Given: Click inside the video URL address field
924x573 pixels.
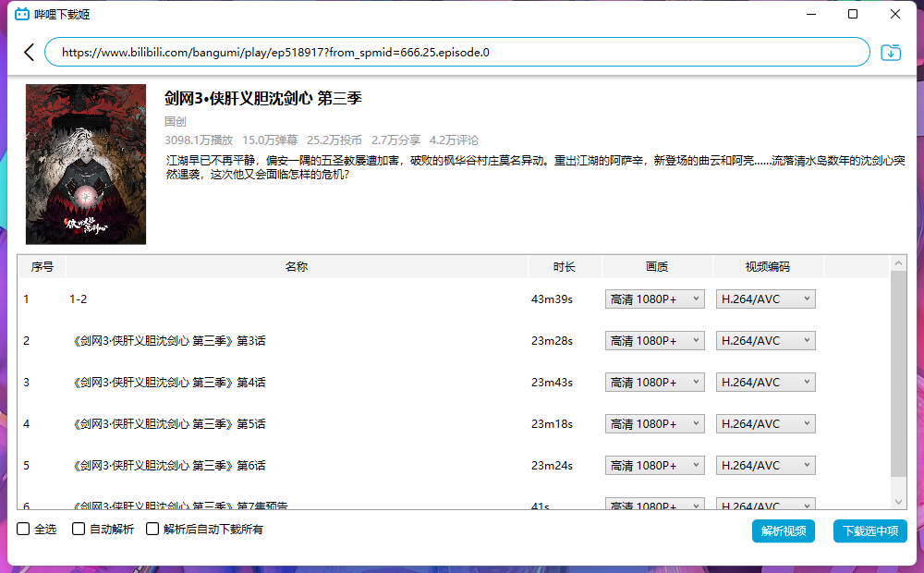Looking at the screenshot, I should (x=457, y=52).
